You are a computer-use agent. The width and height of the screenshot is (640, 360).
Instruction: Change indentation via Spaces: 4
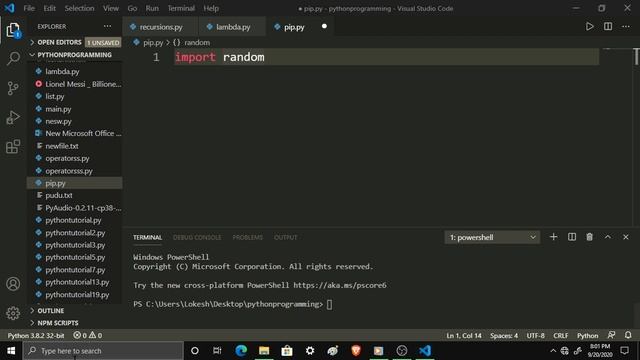pos(504,336)
